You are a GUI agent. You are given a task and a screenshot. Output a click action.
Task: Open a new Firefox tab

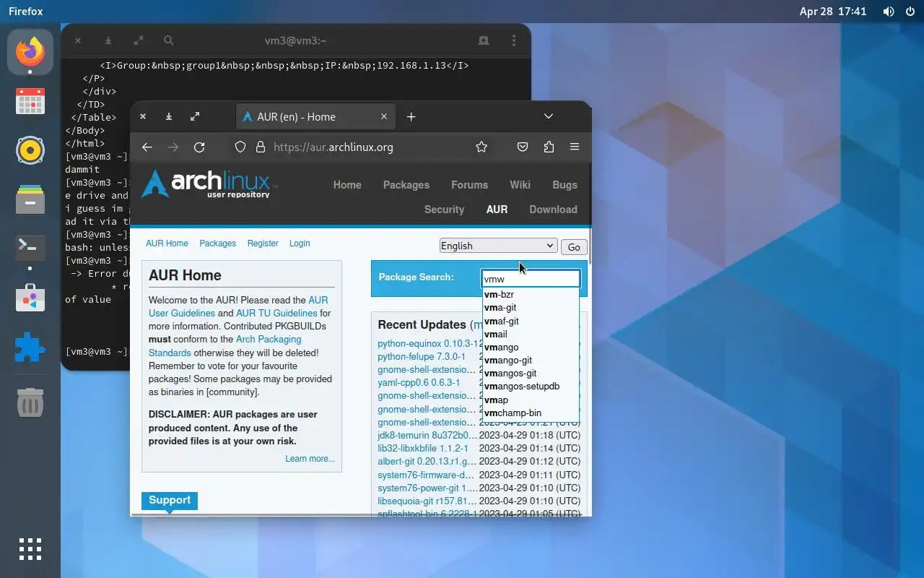411,116
